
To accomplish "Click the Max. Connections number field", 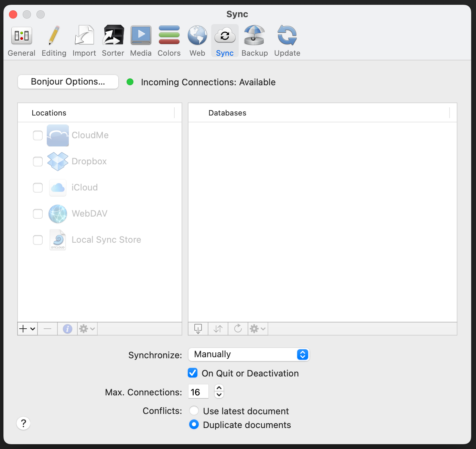I will (x=198, y=392).
